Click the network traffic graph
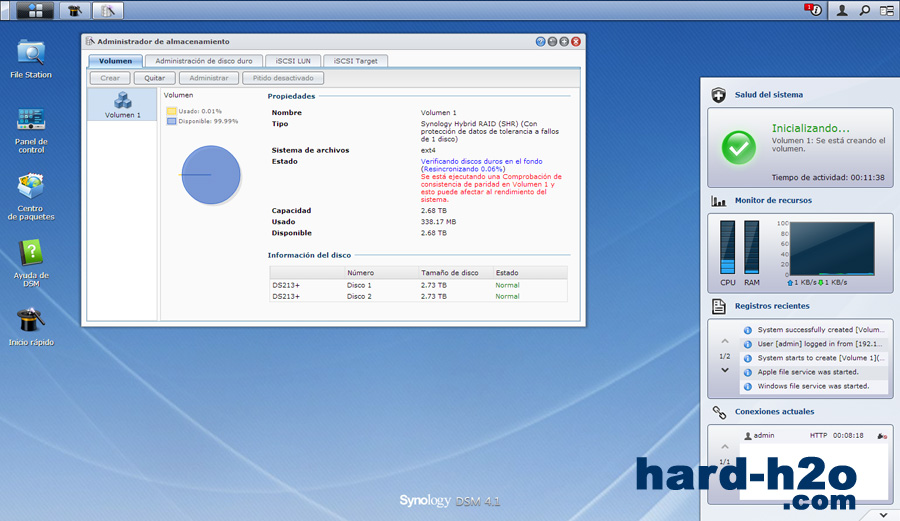 tap(832, 249)
